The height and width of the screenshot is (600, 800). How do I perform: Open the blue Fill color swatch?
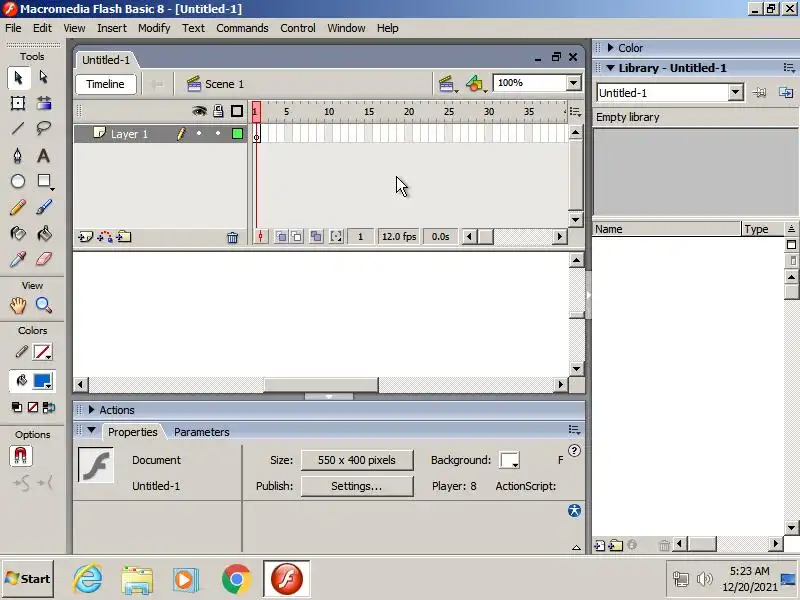[x=42, y=381]
